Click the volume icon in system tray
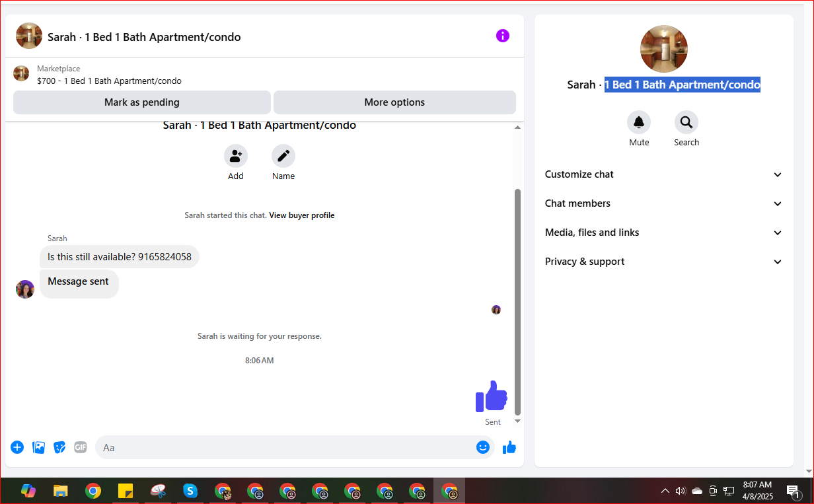The image size is (814, 504). [x=681, y=491]
